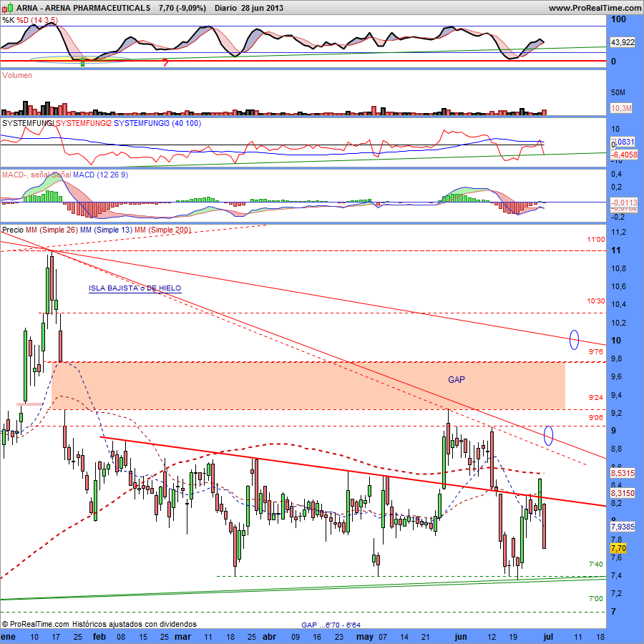Click the mar month label on date axis

point(182,637)
